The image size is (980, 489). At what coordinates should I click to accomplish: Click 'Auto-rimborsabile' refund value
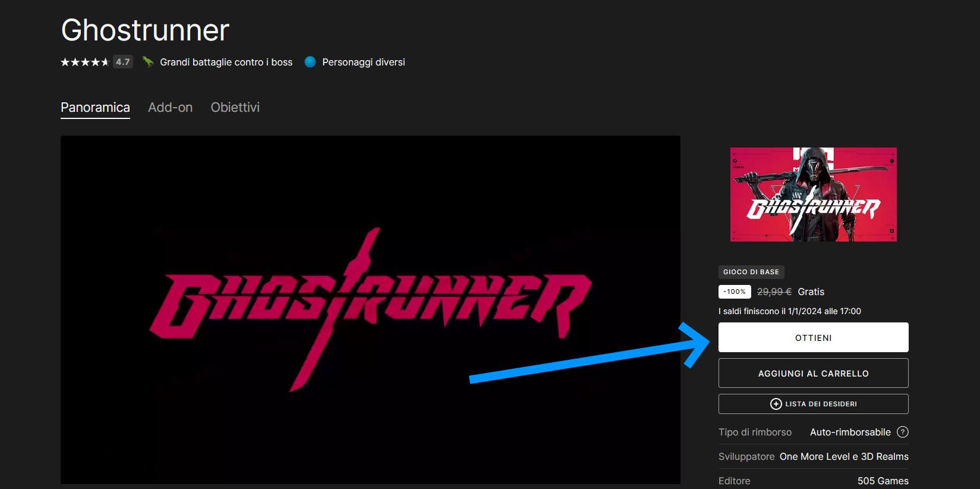[x=850, y=432]
